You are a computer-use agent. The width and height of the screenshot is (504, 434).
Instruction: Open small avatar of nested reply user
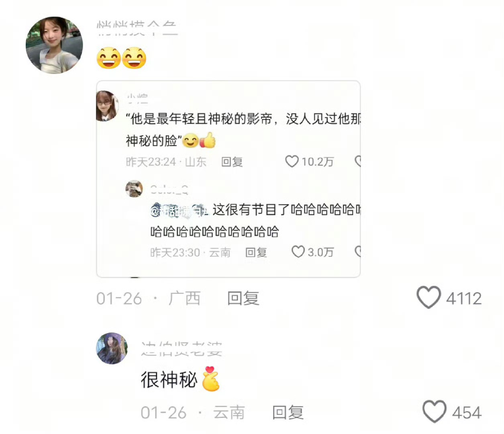134,189
